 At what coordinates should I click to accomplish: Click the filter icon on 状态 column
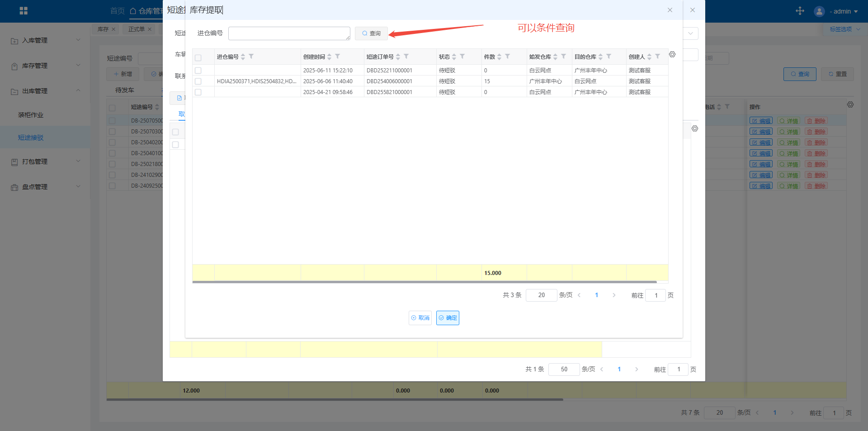(462, 57)
